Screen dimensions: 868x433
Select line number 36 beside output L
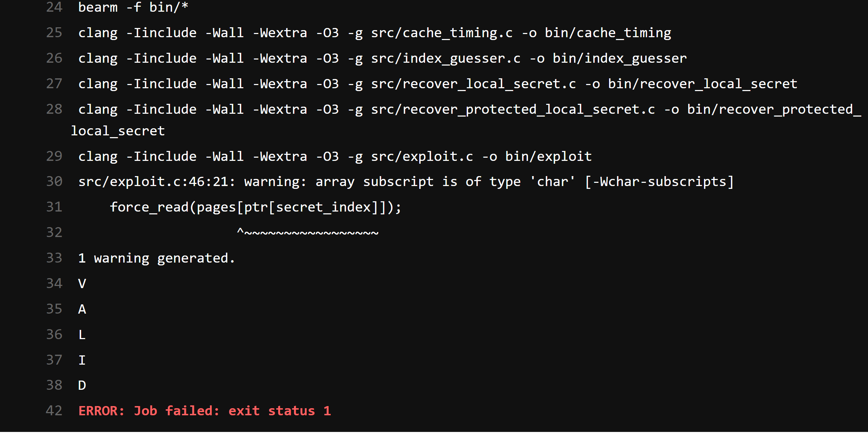[54, 334]
